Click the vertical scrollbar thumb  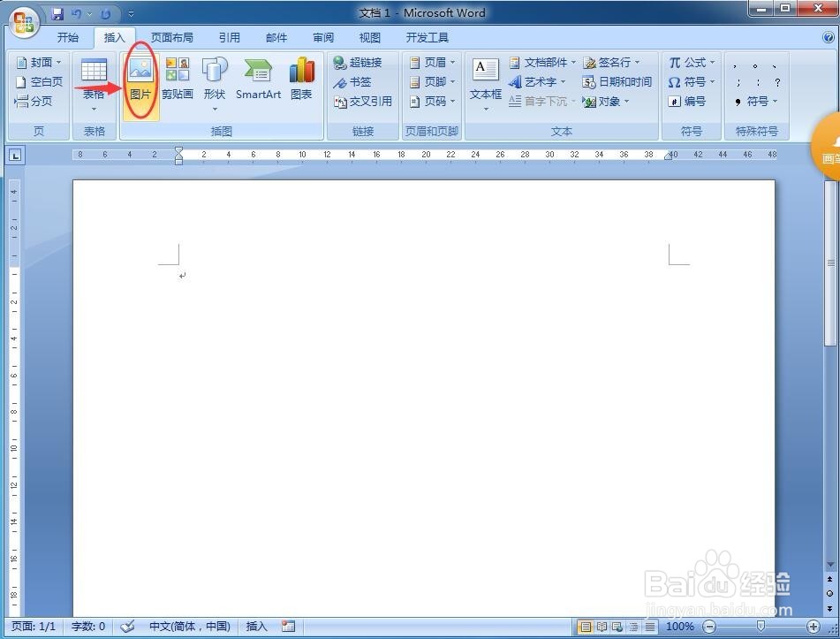tap(830, 262)
